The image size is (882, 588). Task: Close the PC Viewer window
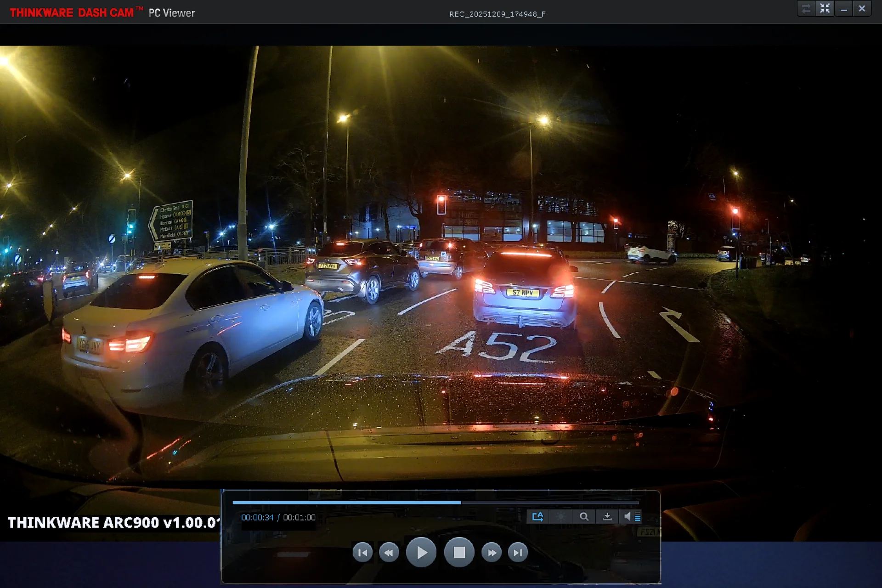tap(862, 9)
